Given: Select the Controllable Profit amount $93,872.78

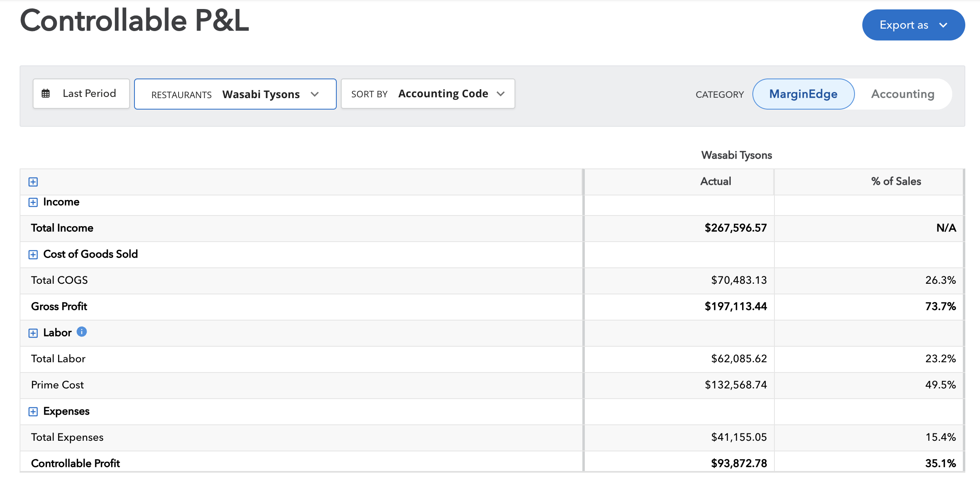Looking at the screenshot, I should (739, 464).
